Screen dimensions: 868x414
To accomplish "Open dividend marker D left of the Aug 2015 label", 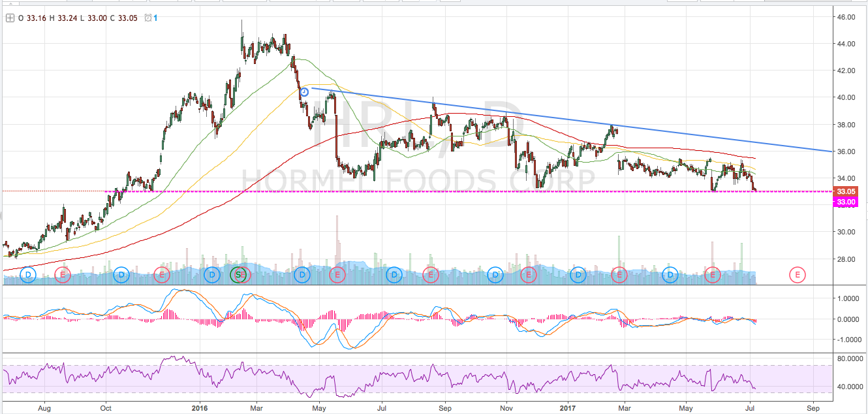I will tap(28, 275).
